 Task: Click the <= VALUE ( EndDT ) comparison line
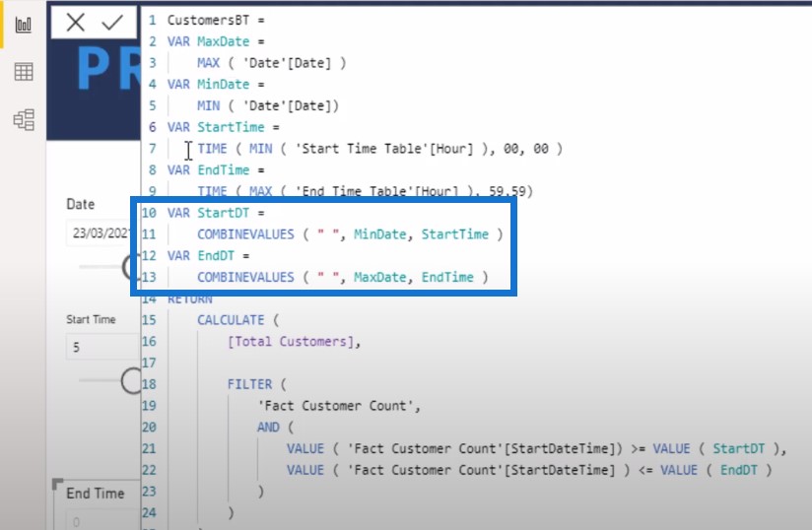[529, 470]
